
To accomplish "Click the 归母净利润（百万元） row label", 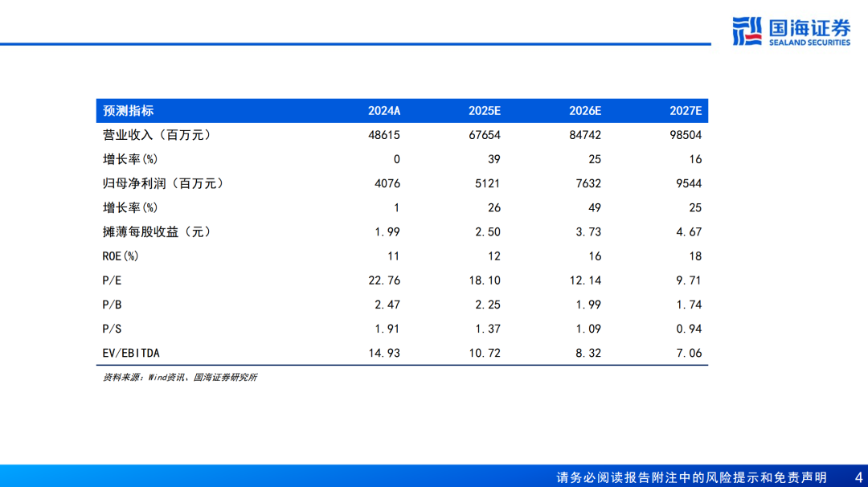I will pos(164,183).
